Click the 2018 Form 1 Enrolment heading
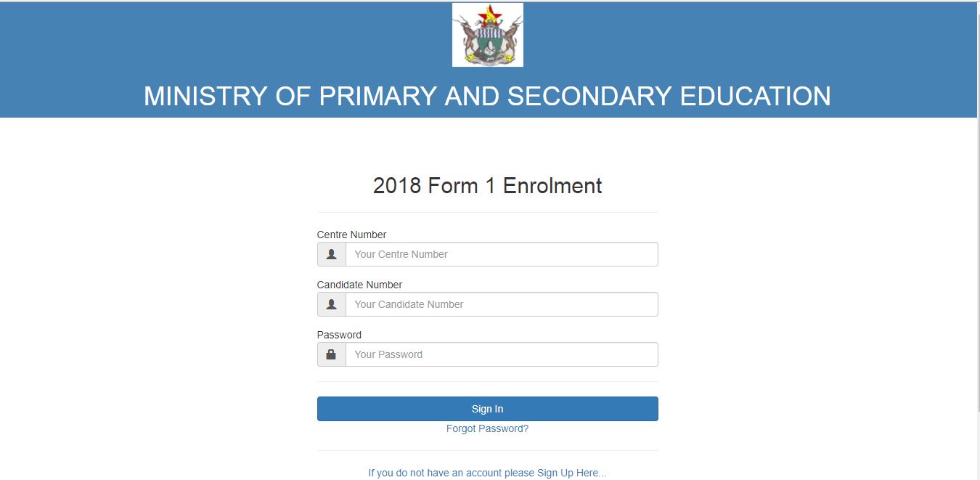This screenshot has height=480, width=980. tap(488, 186)
